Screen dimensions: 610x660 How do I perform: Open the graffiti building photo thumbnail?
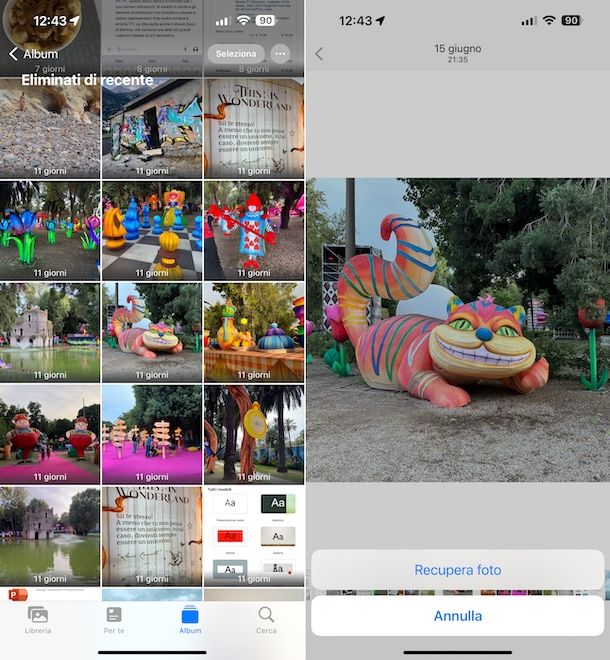152,128
